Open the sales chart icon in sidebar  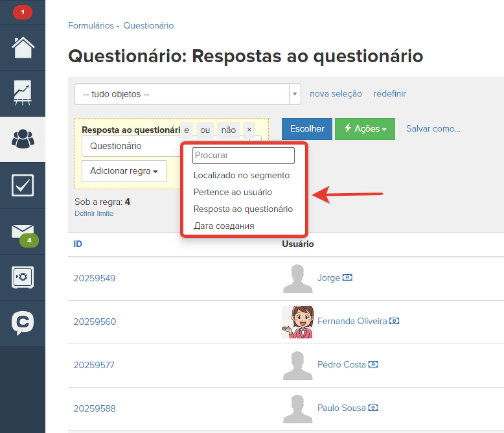click(23, 93)
